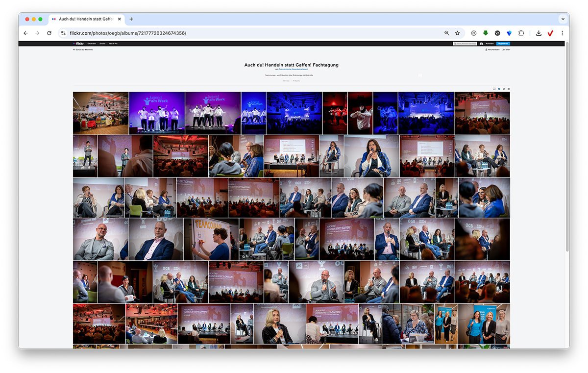Open site information in the address bar
Screen dimensions: 588x373
coord(63,33)
